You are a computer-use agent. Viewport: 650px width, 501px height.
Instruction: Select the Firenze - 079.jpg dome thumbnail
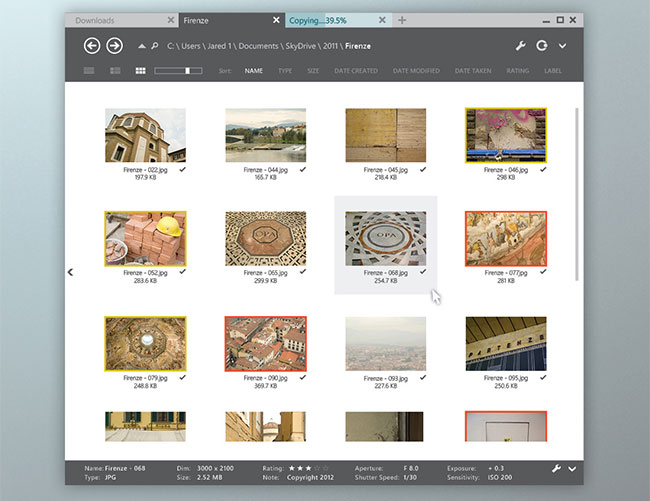click(x=145, y=344)
